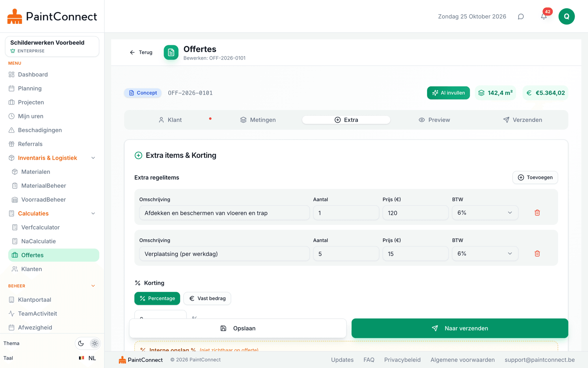The height and width of the screenshot is (368, 588).
Task: Open TeamActiviteit in the sidebar
Action: [x=53, y=314]
